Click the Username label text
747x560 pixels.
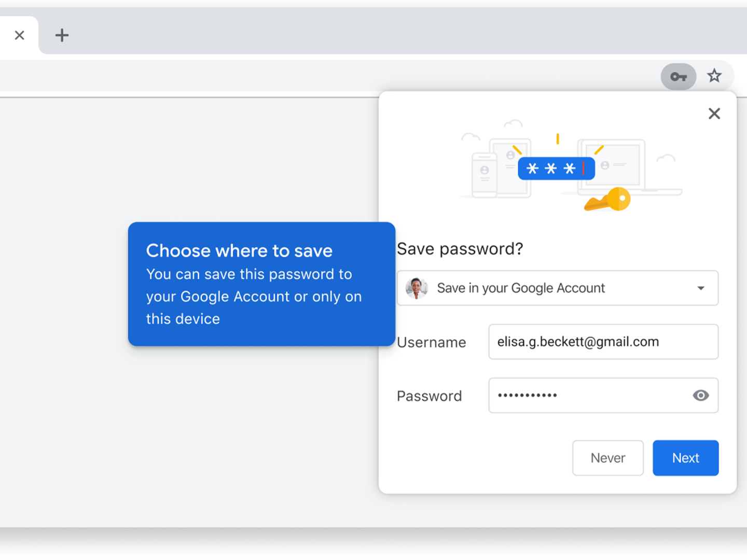click(x=431, y=343)
